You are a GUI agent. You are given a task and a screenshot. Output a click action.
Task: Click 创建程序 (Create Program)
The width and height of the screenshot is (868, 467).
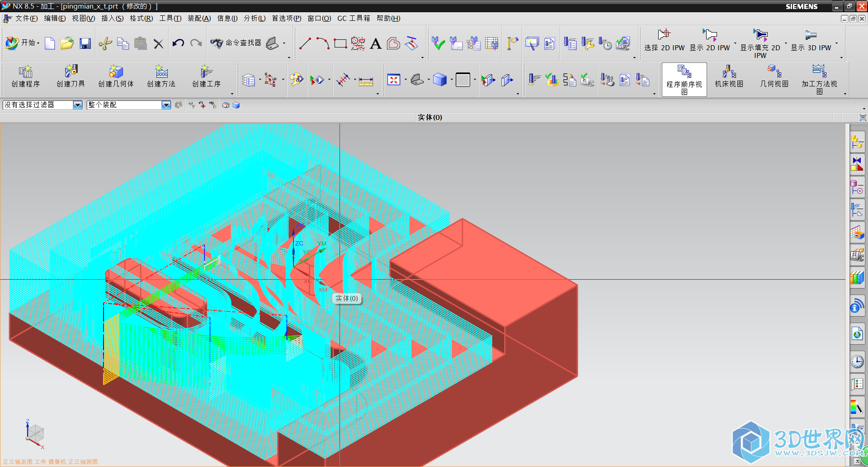coord(26,76)
